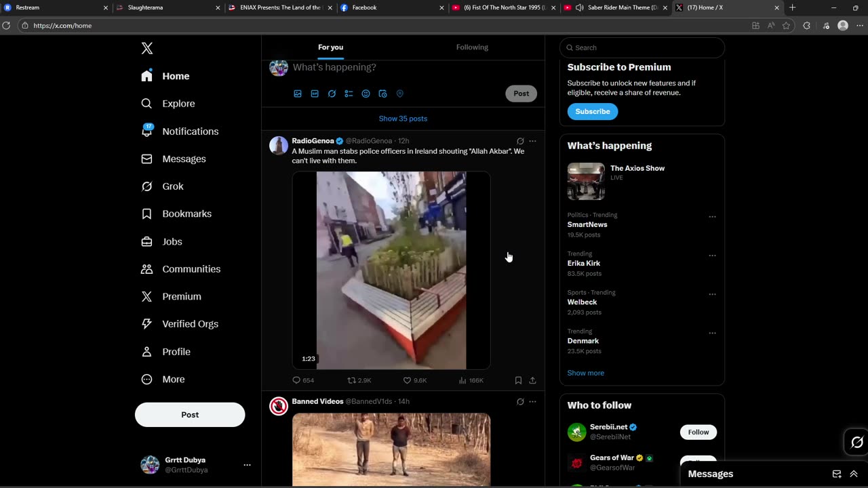Compose new message in Messages dock

(837, 474)
